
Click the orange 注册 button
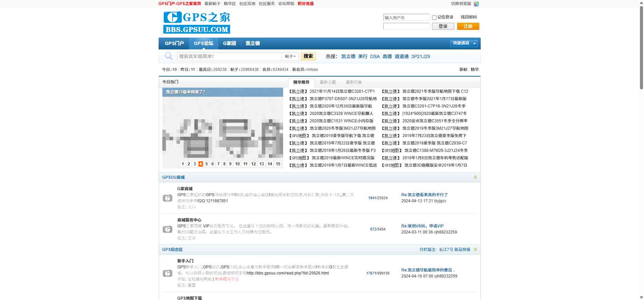pyautogui.click(x=468, y=27)
